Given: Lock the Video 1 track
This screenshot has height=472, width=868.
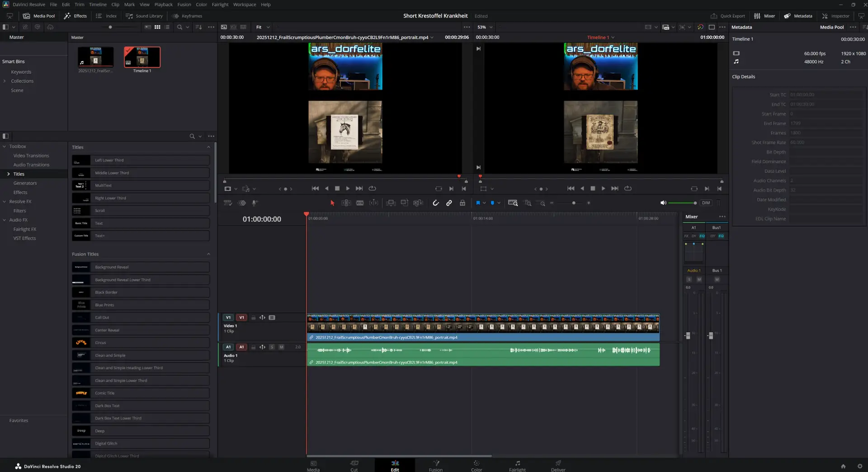Looking at the screenshot, I should click(253, 318).
